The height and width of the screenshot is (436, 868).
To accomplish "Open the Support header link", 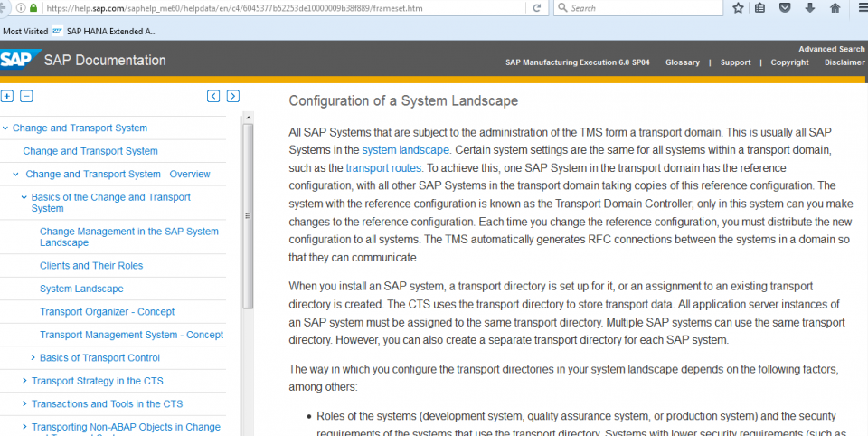I will (735, 62).
